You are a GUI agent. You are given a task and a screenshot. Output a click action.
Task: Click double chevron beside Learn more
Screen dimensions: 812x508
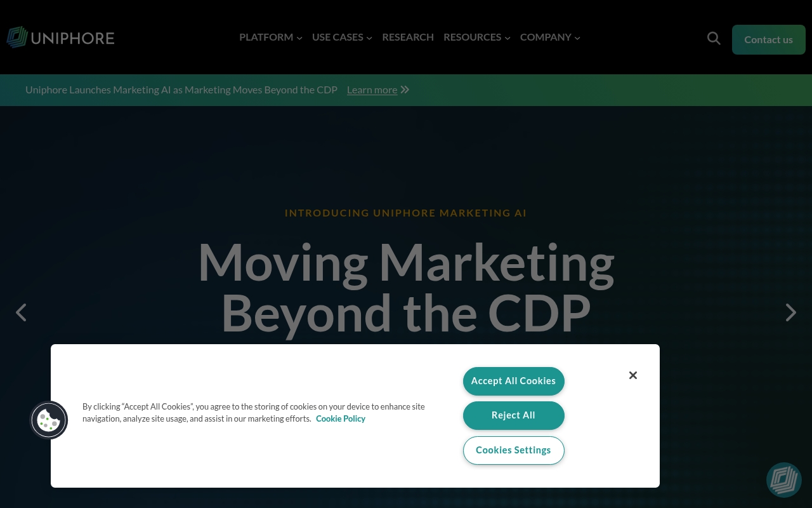tap(405, 90)
